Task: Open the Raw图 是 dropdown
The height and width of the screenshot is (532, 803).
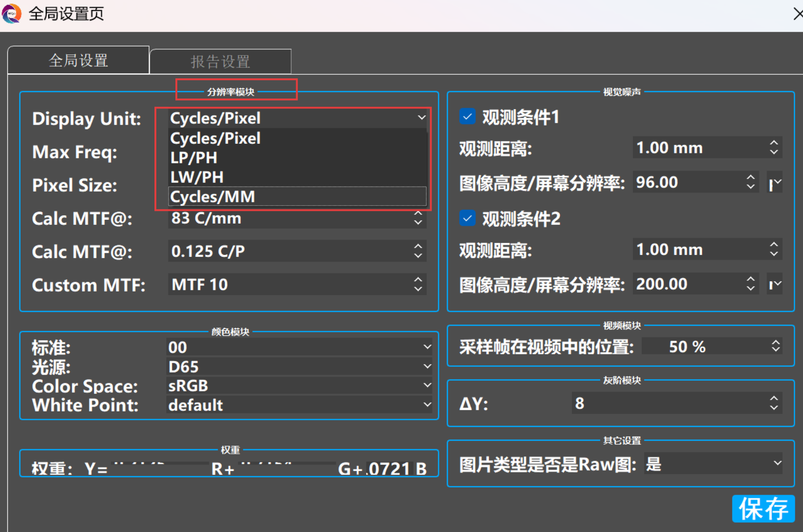Action: pos(777,463)
